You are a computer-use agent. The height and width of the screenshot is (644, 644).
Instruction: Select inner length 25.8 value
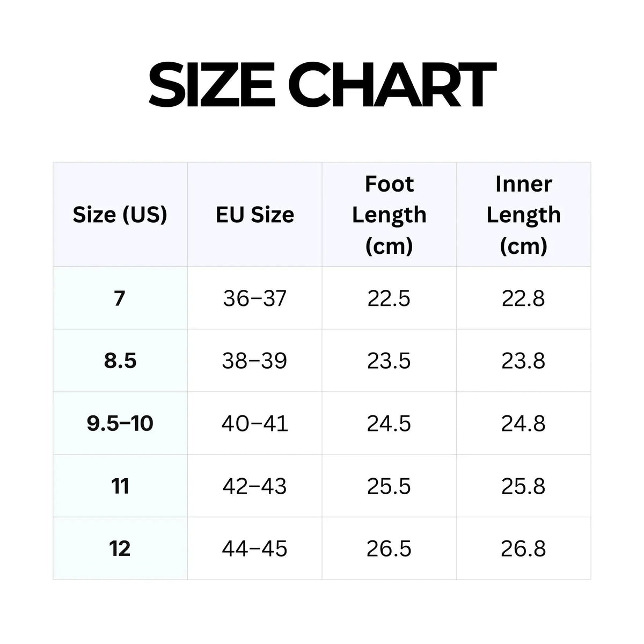click(524, 486)
